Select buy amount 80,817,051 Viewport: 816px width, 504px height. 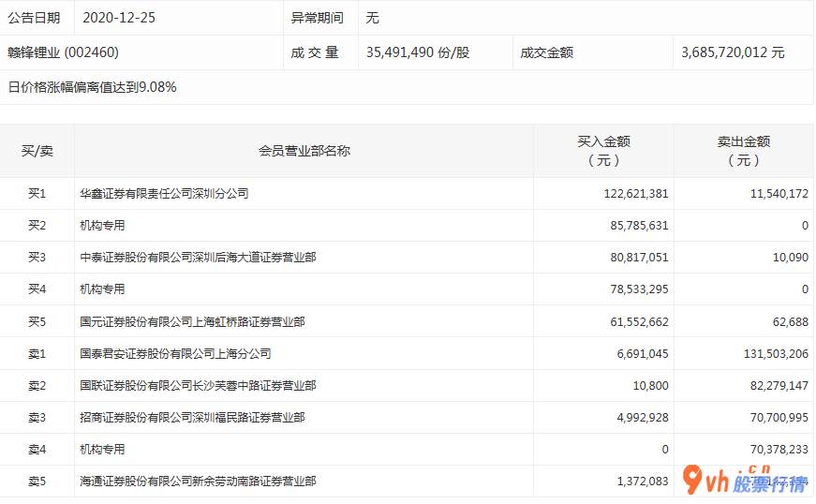pos(639,257)
